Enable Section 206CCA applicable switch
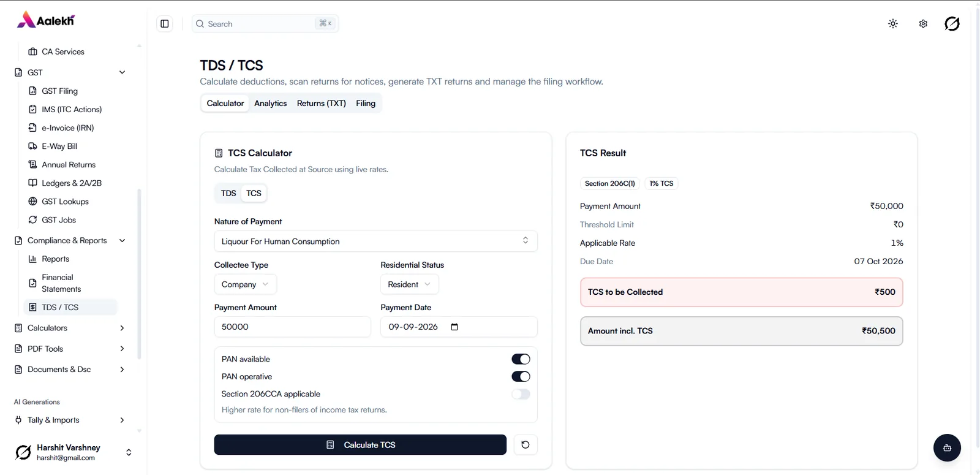This screenshot has width=980, height=475. 521,394
